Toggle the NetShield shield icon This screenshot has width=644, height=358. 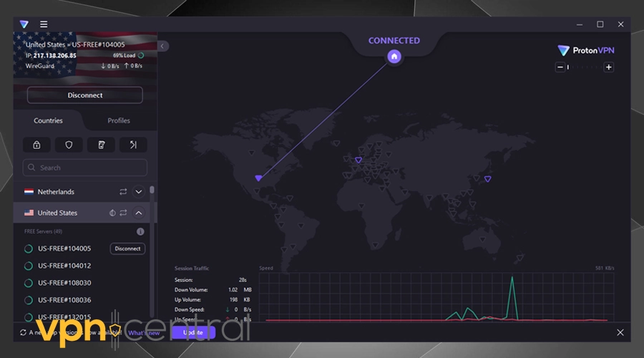pyautogui.click(x=69, y=145)
